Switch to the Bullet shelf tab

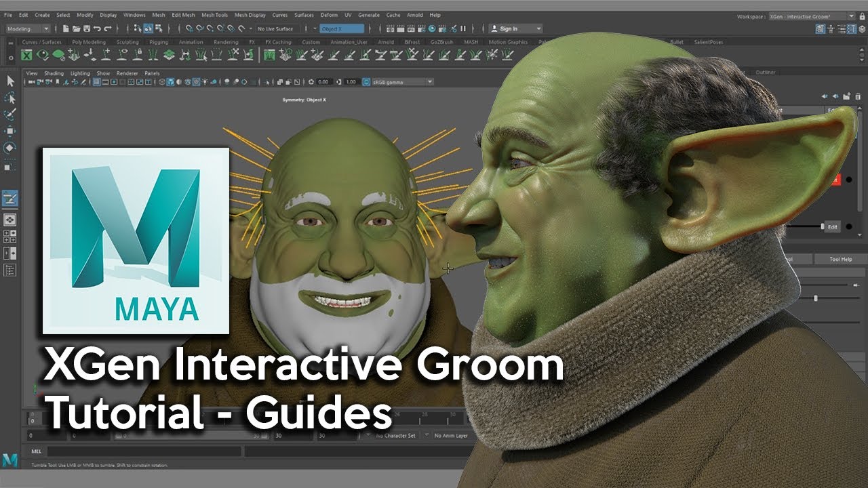click(x=676, y=42)
